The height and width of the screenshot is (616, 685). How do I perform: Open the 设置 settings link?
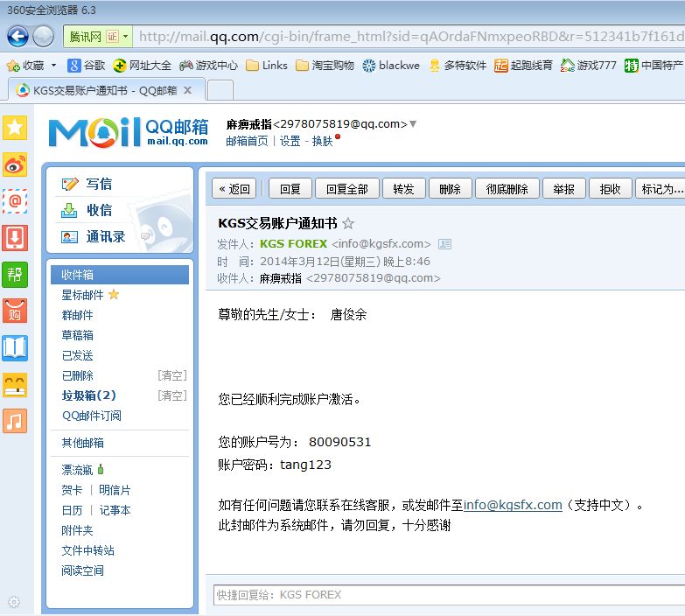(x=290, y=141)
